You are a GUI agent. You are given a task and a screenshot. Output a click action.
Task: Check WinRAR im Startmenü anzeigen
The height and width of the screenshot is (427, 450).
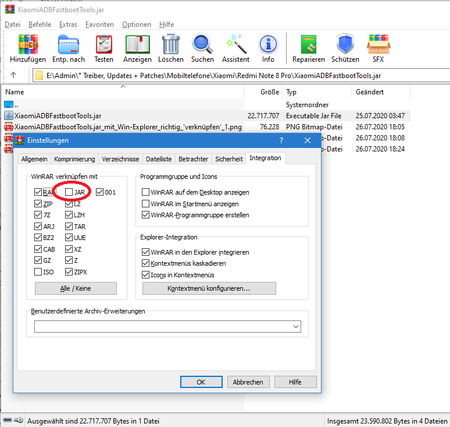tap(145, 203)
